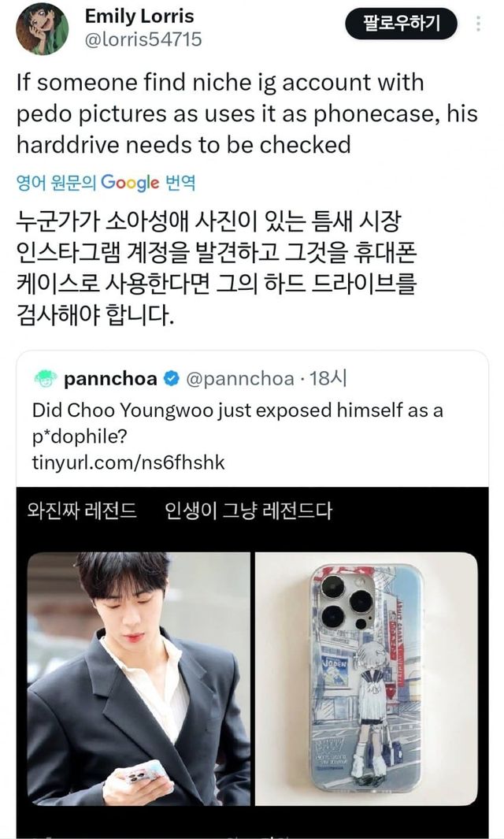The height and width of the screenshot is (839, 504).
Task: Open the pannchoa avatar icon
Action: click(x=46, y=379)
